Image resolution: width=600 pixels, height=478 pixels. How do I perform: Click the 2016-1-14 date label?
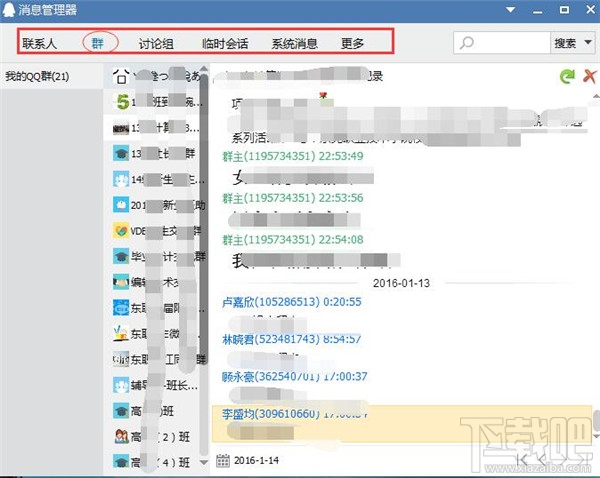pyautogui.click(x=256, y=460)
